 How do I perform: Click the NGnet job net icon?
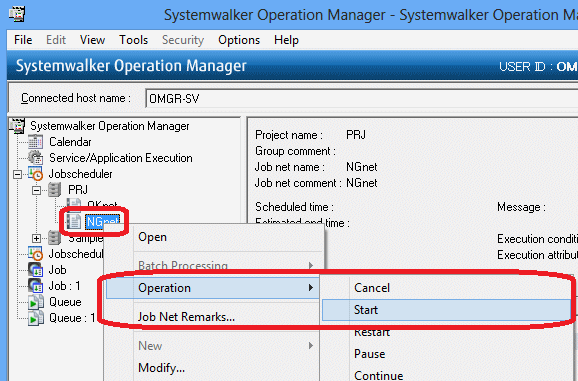coord(74,221)
